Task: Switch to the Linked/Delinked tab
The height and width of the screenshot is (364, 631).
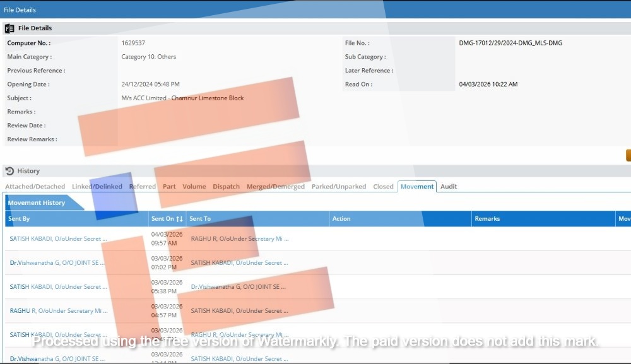Action: tap(97, 187)
